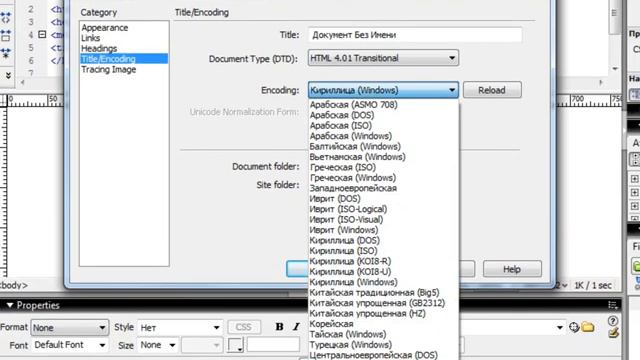
Task: Choose Тайская (Windows) encoding
Action: pyautogui.click(x=384, y=335)
